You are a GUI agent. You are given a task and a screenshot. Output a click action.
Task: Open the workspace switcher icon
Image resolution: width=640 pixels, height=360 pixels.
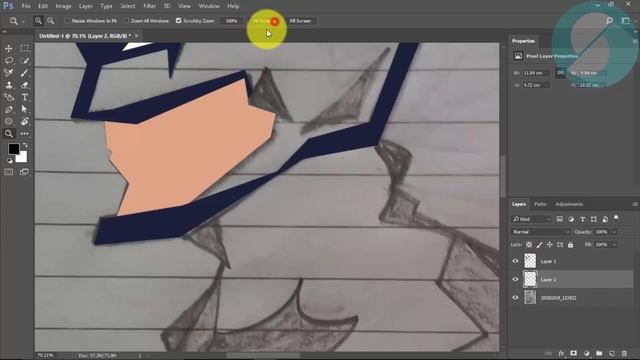coord(625,20)
